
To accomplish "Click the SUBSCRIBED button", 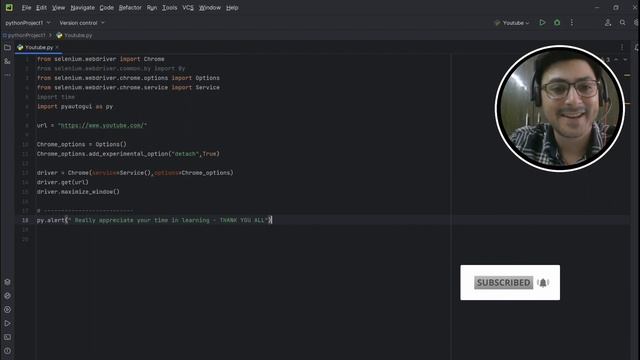I will 503,282.
